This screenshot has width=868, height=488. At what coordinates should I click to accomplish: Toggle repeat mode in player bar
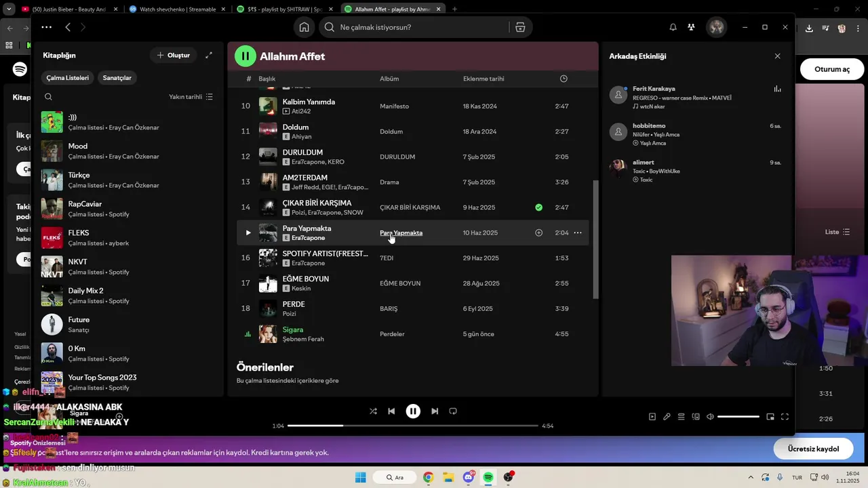453,411
